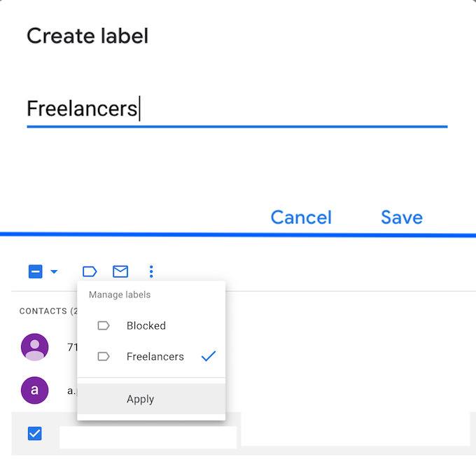Click the Manage labels menu header
This screenshot has width=476, height=459.
click(x=120, y=295)
